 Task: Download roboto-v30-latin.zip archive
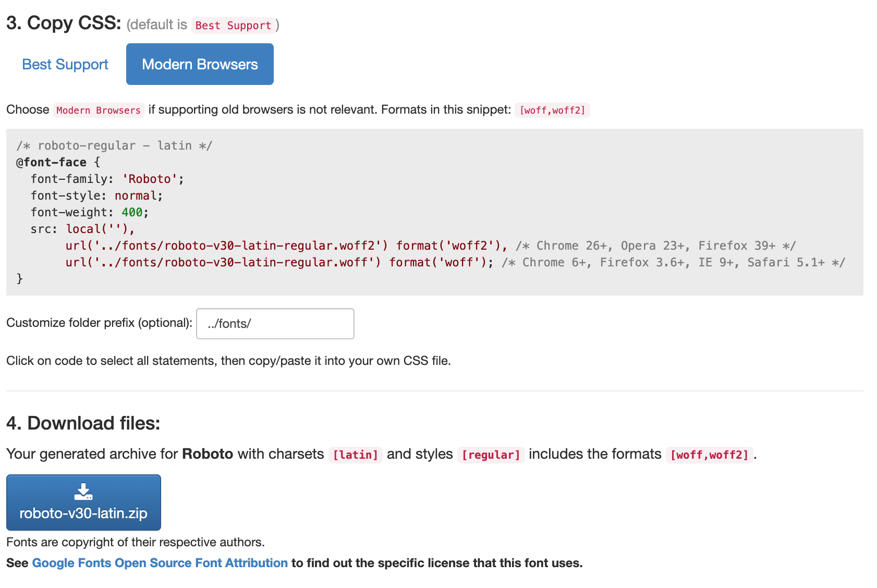[x=83, y=503]
